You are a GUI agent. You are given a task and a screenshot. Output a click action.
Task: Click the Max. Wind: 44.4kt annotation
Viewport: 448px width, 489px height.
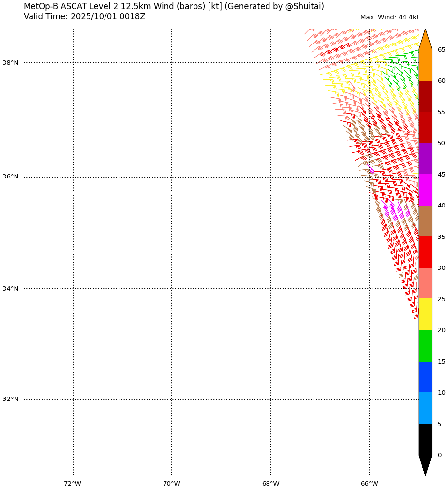click(x=389, y=17)
